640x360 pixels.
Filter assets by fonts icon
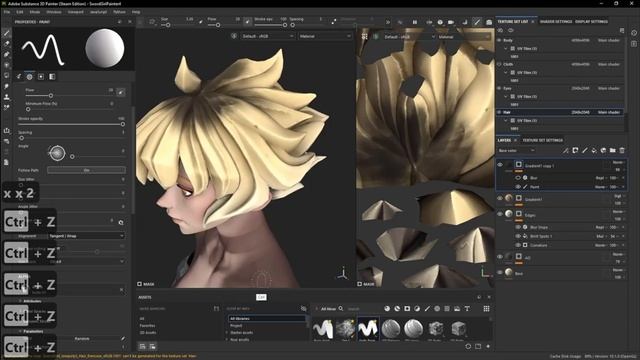click(x=467, y=309)
